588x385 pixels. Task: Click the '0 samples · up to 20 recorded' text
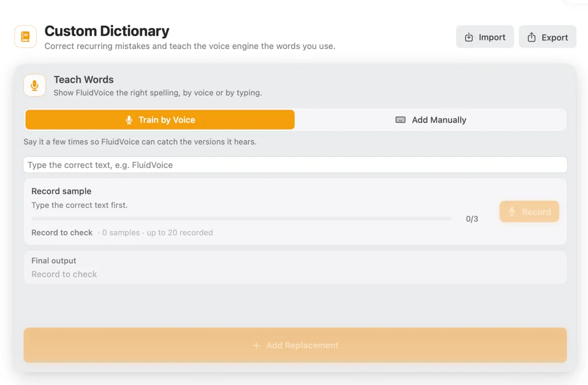pos(157,232)
